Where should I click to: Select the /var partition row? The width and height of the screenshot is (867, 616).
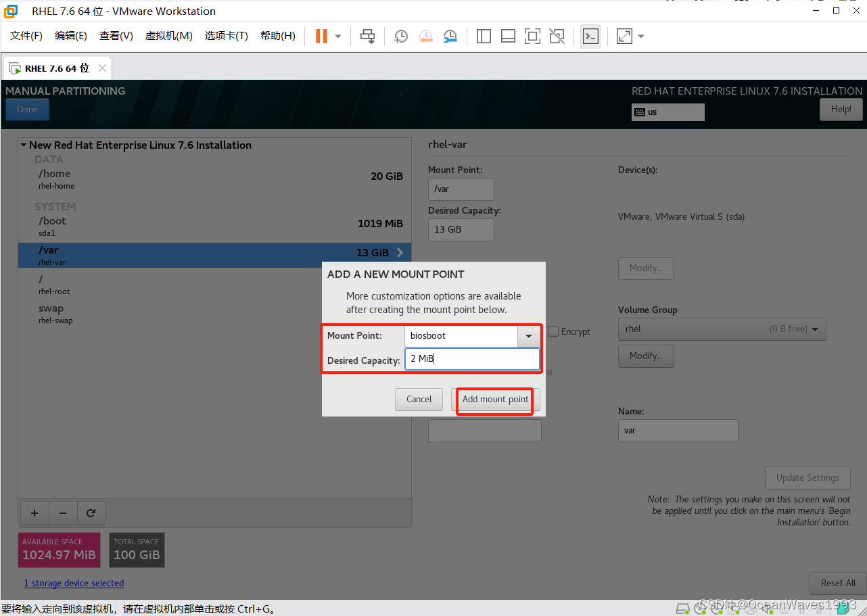click(214, 255)
